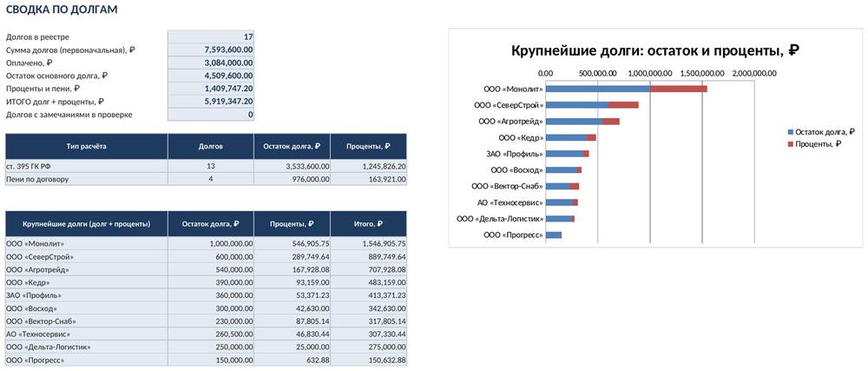Click the label "Проценты и пени, ₽"

click(43, 89)
